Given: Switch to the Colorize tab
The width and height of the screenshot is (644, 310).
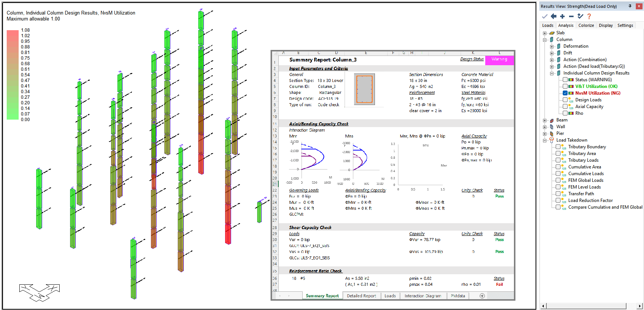Looking at the screenshot, I should pyautogui.click(x=586, y=25).
